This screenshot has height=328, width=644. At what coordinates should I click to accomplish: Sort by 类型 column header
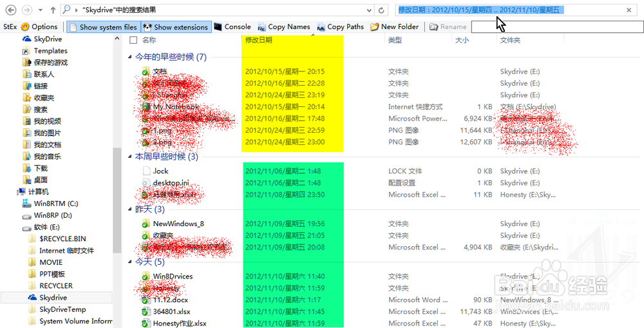tap(395, 40)
